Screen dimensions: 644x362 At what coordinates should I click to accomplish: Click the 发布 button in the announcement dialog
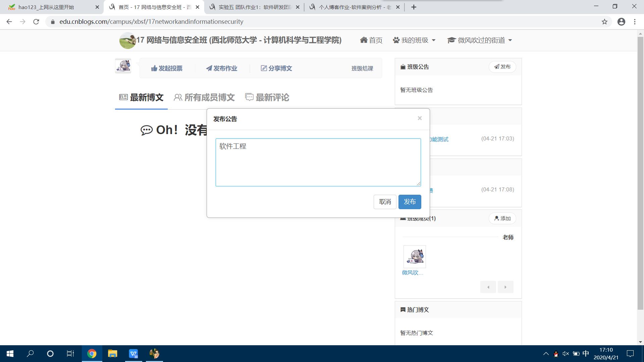(x=410, y=202)
